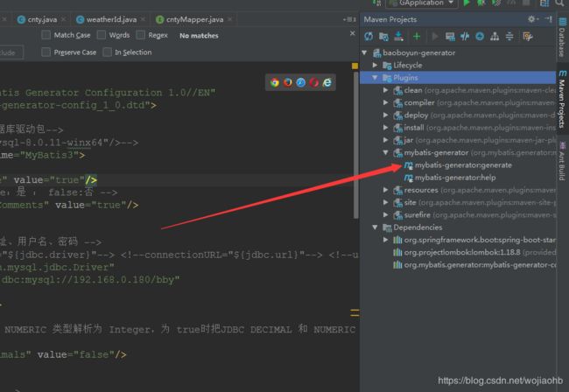The height and width of the screenshot is (392, 569).
Task: Expand clean plugin node
Action: [x=386, y=90]
